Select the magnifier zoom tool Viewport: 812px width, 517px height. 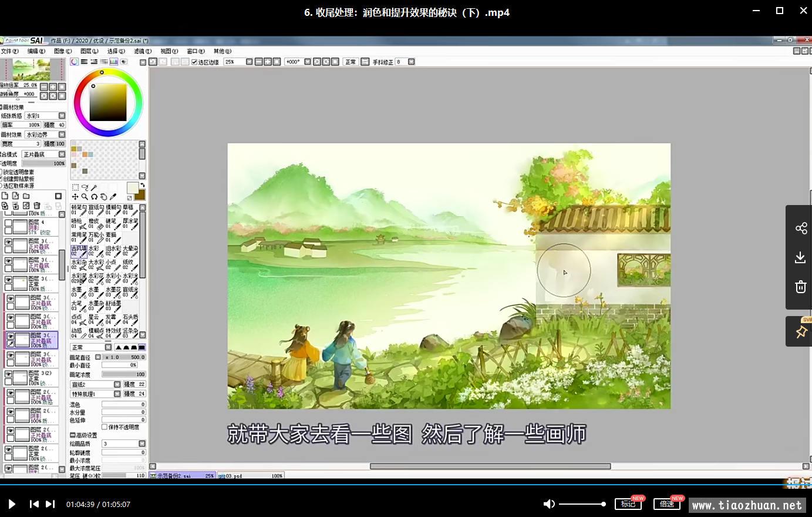pos(85,197)
